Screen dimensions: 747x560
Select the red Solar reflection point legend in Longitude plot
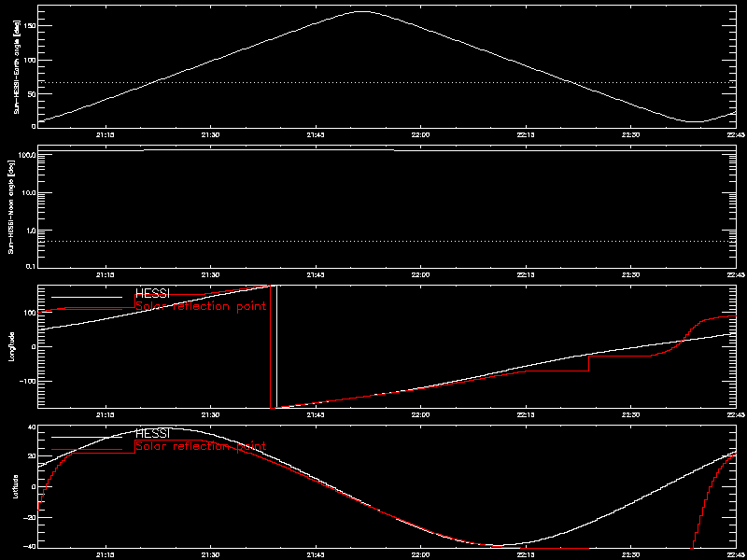(201, 306)
